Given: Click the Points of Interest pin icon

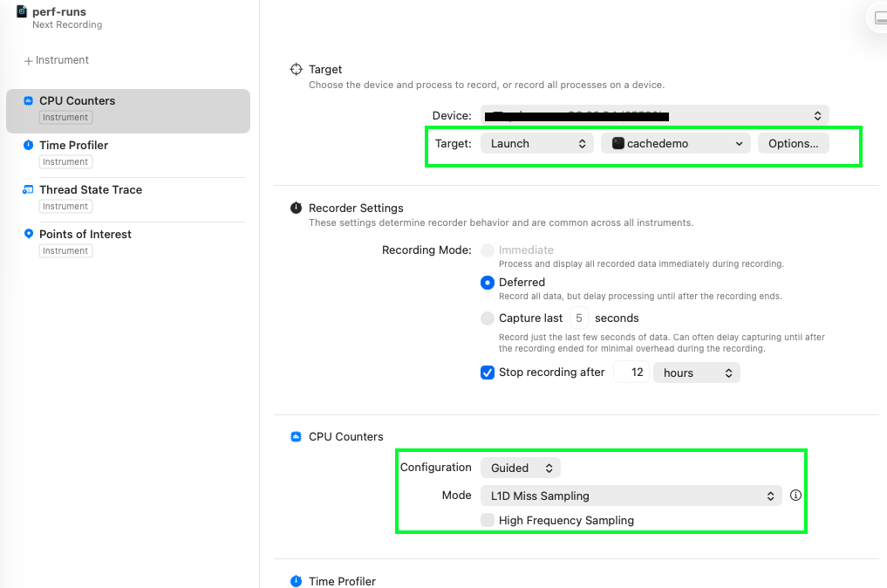Looking at the screenshot, I should tap(29, 234).
